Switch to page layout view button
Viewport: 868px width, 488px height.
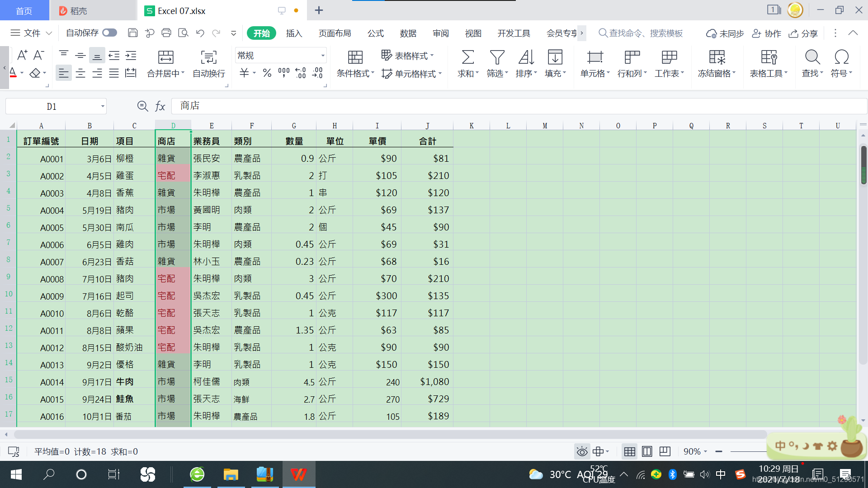tap(647, 451)
